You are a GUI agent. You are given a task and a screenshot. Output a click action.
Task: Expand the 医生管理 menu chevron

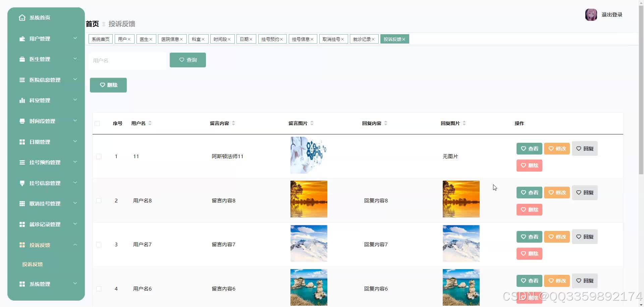coord(75,59)
